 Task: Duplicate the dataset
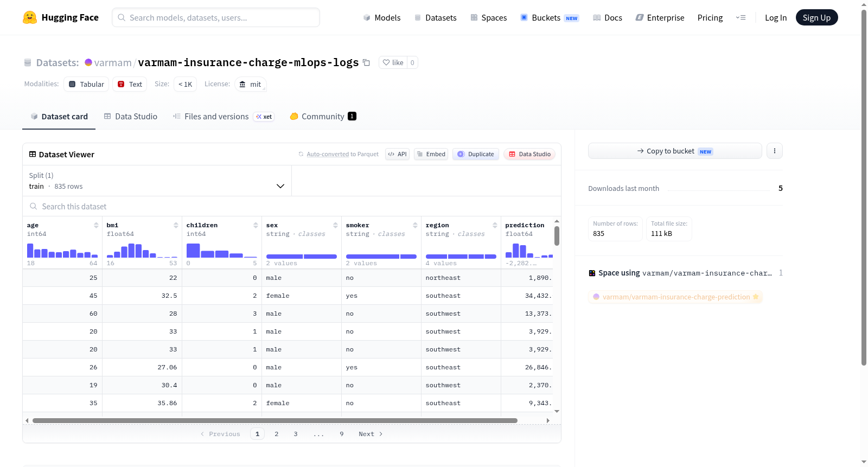coord(476,154)
